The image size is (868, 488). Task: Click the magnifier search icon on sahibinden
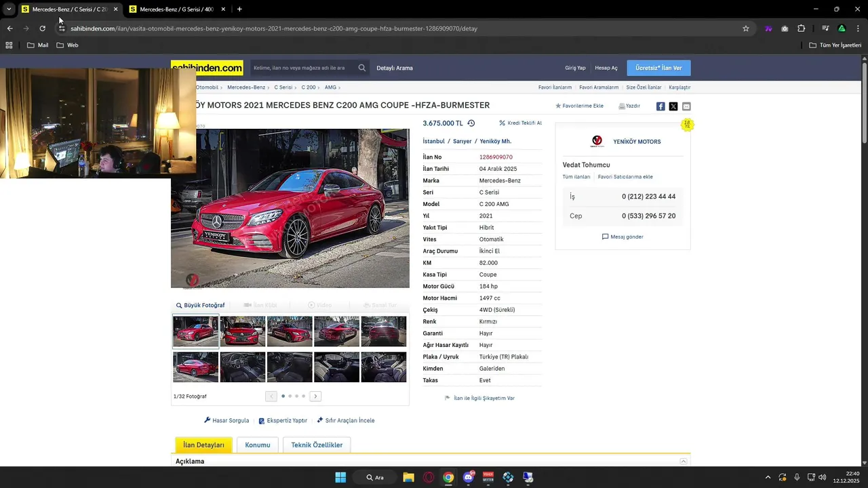[362, 68]
